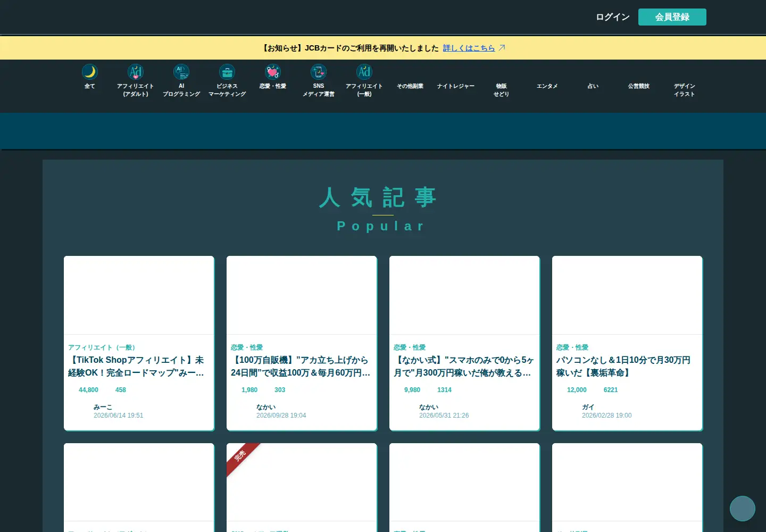Click author name みーこ

point(103,407)
